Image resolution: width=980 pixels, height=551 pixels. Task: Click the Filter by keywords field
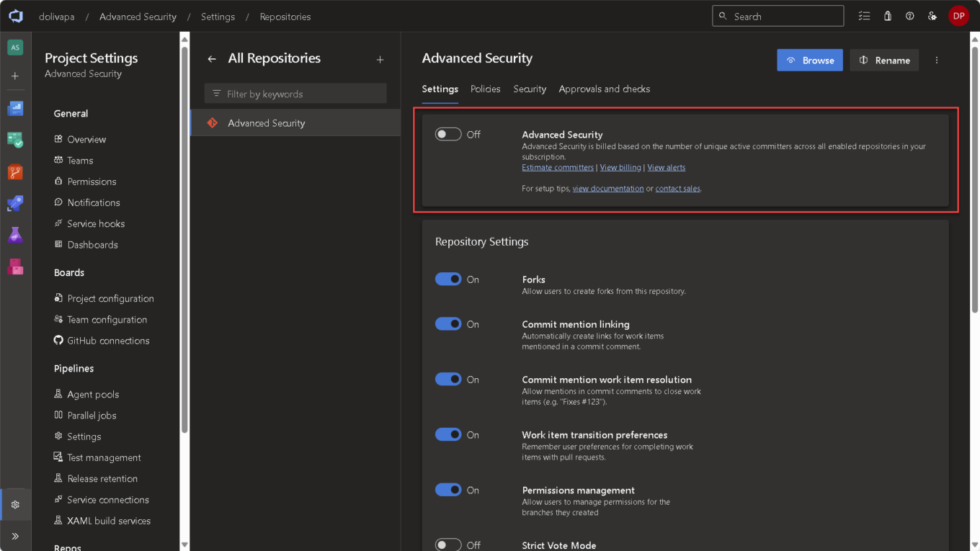click(295, 93)
